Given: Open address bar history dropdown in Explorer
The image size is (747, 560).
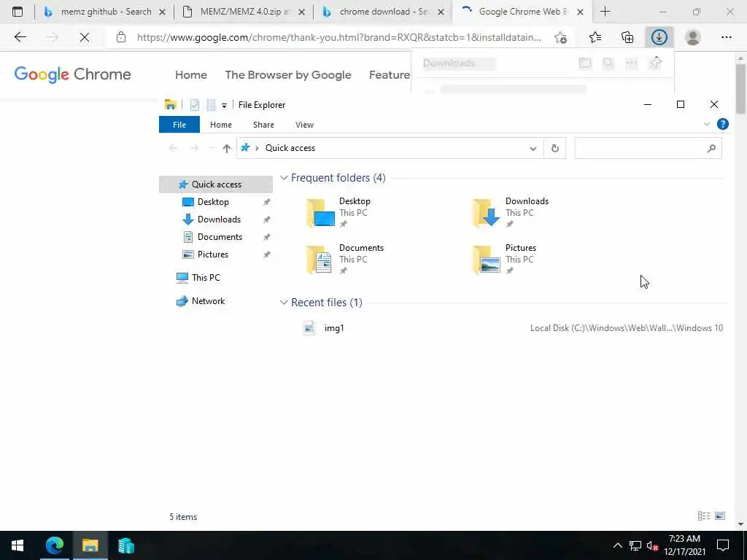Looking at the screenshot, I should 533,149.
